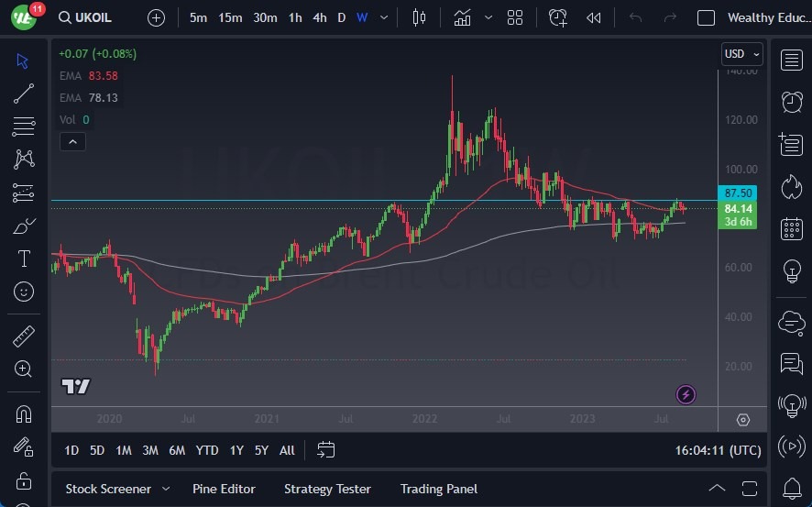812x507 pixels.
Task: Click the replay rewind icon
Action: click(x=594, y=17)
